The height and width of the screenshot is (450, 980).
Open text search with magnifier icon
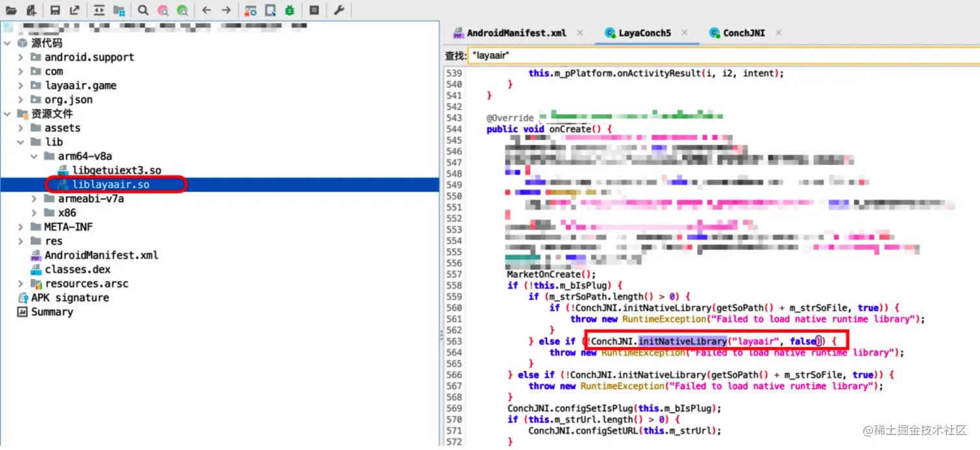point(143,10)
